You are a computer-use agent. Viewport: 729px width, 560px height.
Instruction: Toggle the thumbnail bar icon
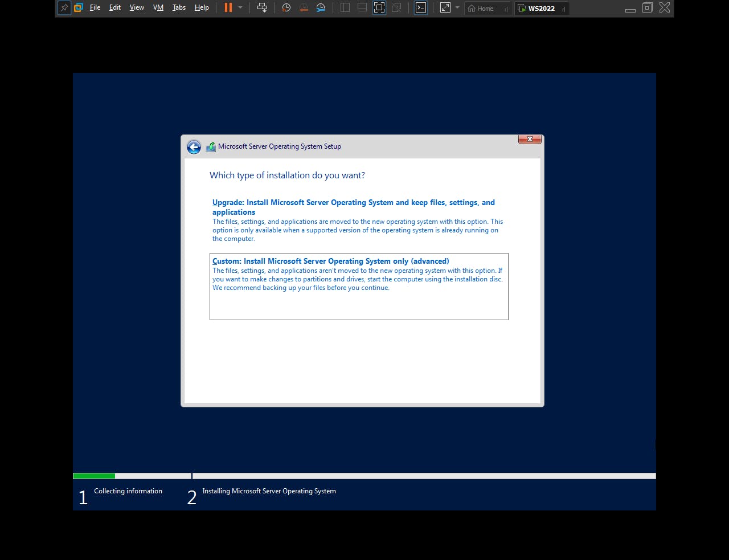[362, 8]
